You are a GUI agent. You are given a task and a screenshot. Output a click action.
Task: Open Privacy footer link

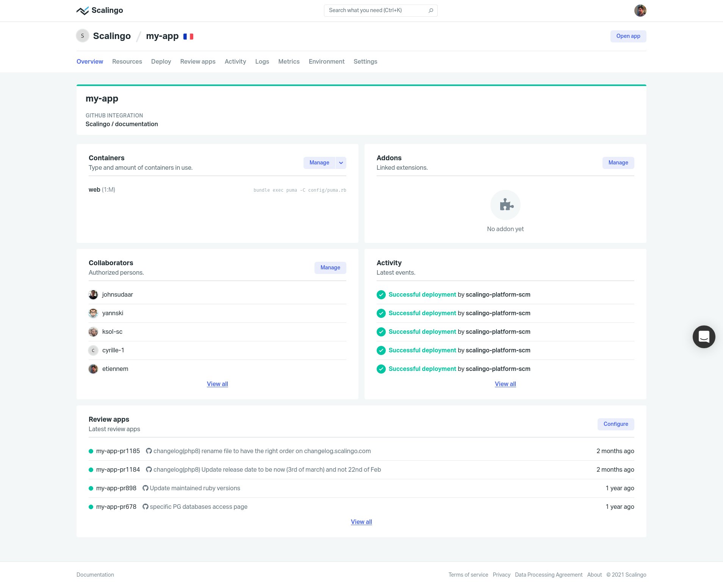[502, 575]
